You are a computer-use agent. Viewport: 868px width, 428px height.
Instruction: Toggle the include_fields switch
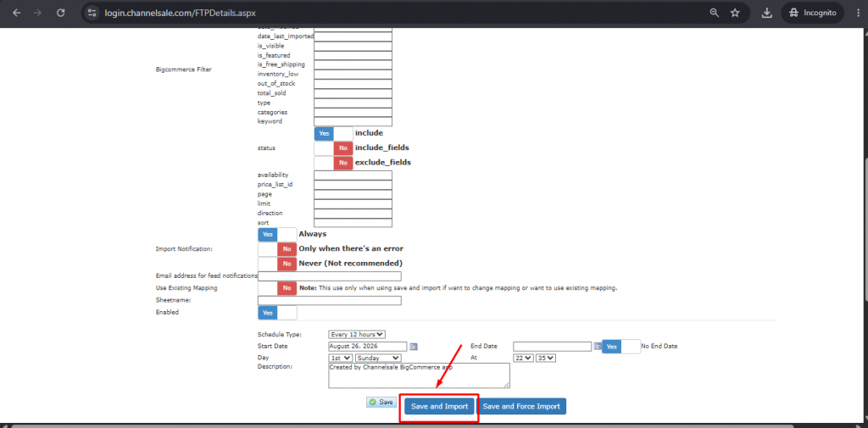[x=334, y=147]
